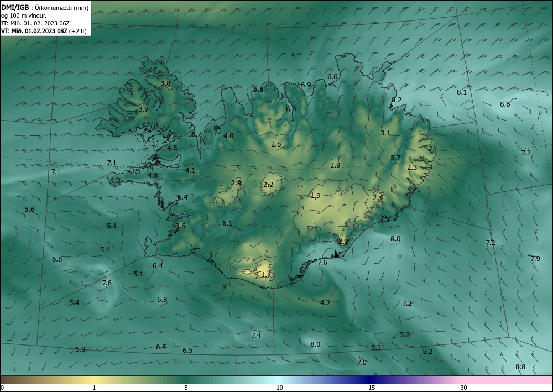
Task: Click the 8.6 value on the map
Action: 505,104
